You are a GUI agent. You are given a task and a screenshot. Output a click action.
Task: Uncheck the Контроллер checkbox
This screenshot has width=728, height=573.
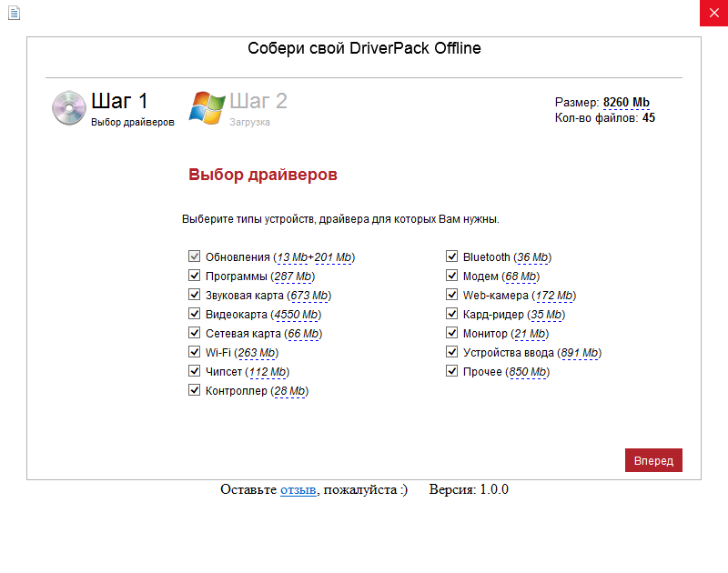pyautogui.click(x=194, y=390)
